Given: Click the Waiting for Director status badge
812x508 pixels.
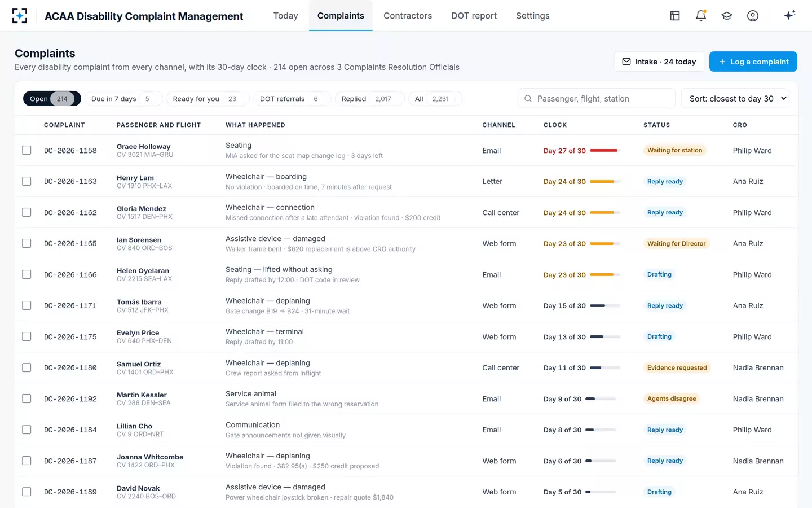Looking at the screenshot, I should click(x=676, y=243).
